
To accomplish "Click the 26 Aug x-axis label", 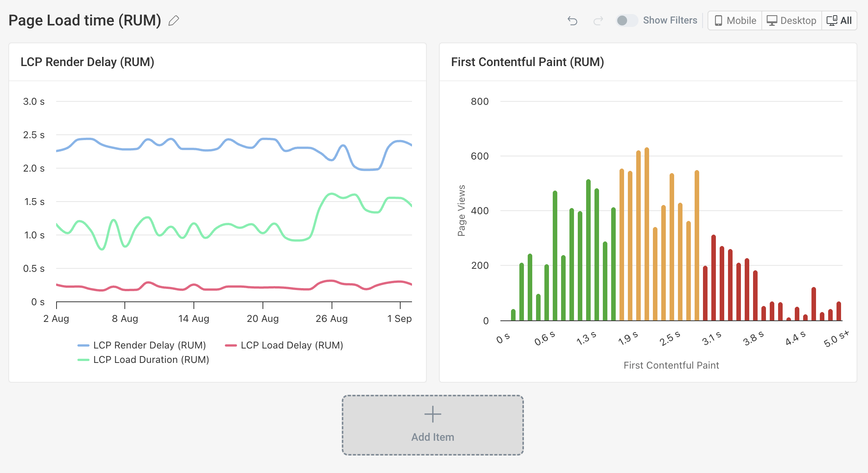I will tap(332, 318).
